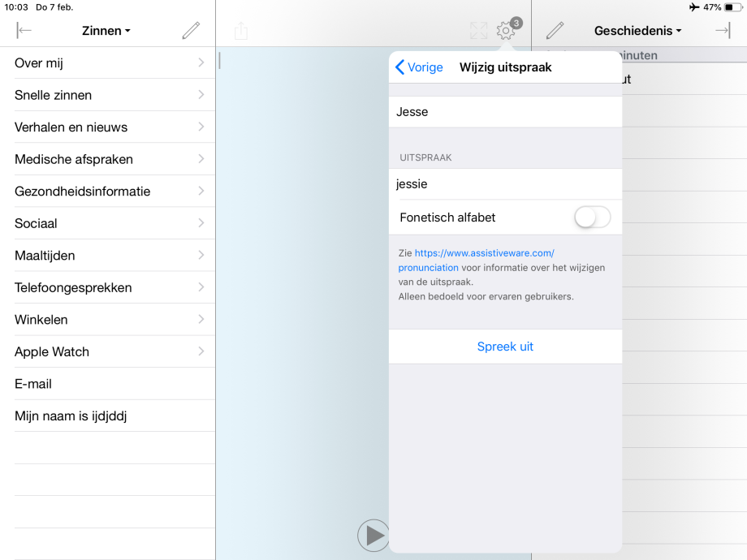Expand the Over mij category
This screenshot has width=747, height=560.
tap(107, 63)
